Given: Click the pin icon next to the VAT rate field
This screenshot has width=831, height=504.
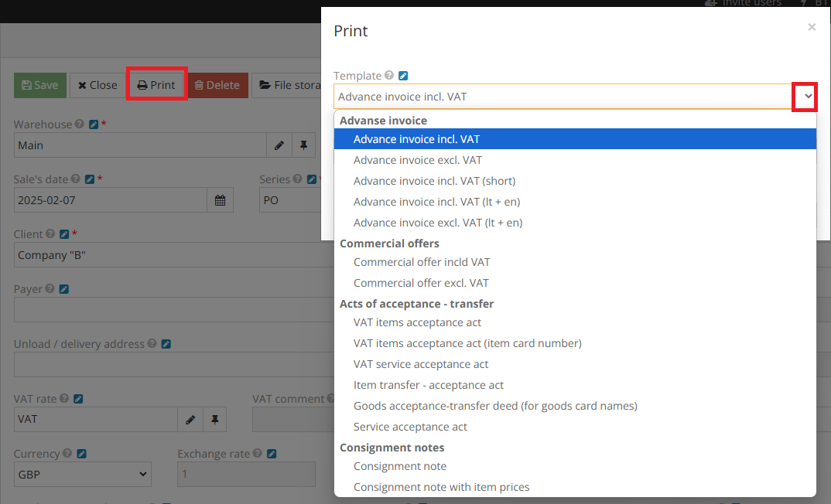Looking at the screenshot, I should point(214,419).
